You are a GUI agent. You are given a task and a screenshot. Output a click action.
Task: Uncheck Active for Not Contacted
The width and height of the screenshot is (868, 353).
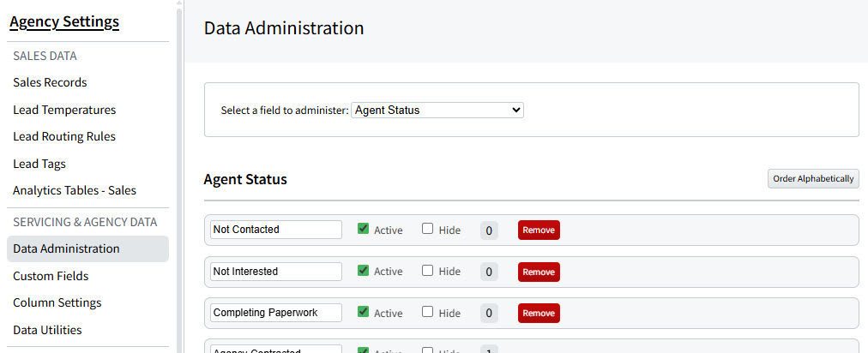tap(363, 229)
